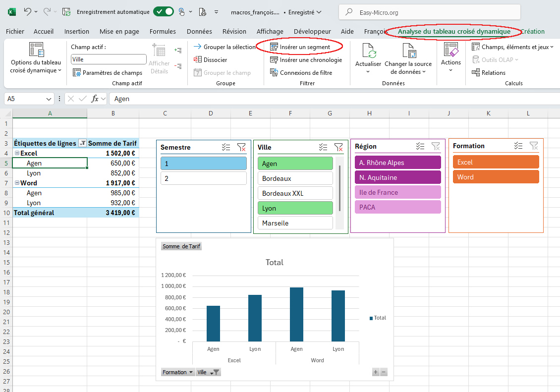
Task: Switch to the Insertion tab
Action: pos(77,31)
